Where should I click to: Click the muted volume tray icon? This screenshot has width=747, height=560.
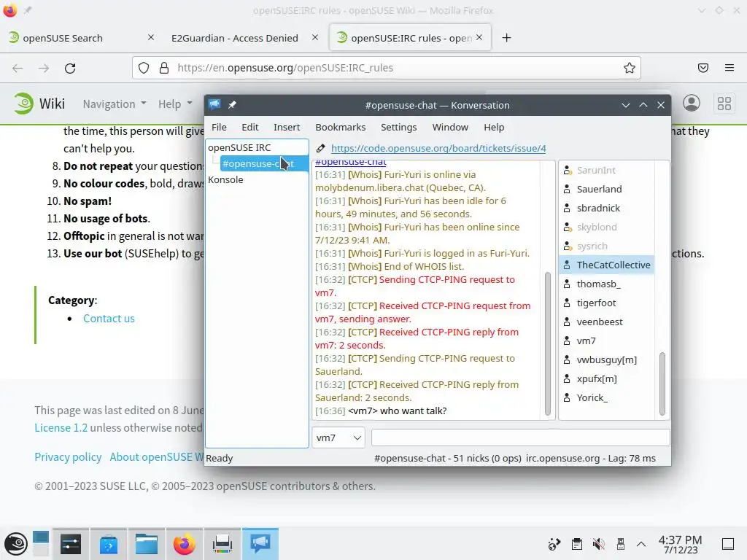click(x=598, y=544)
